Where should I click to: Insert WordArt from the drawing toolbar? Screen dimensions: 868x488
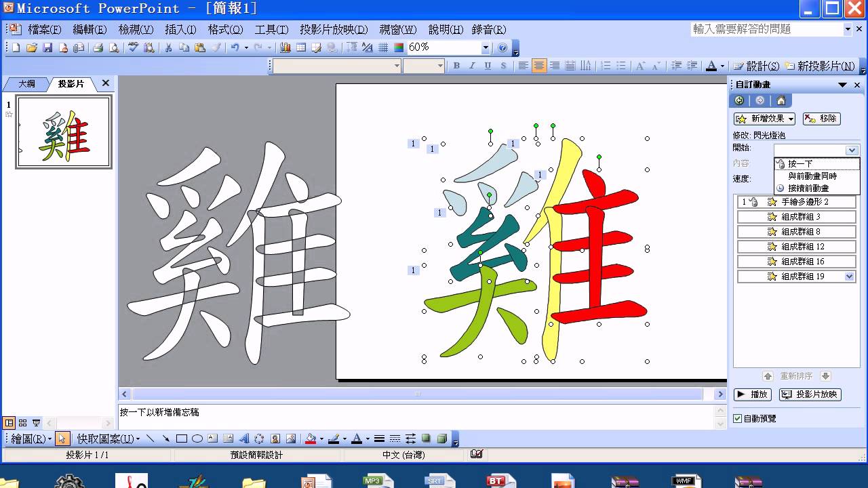coord(244,439)
